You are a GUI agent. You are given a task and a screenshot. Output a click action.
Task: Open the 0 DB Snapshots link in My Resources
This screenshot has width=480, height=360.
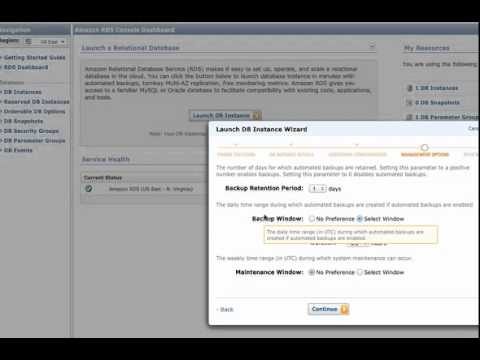(437, 102)
